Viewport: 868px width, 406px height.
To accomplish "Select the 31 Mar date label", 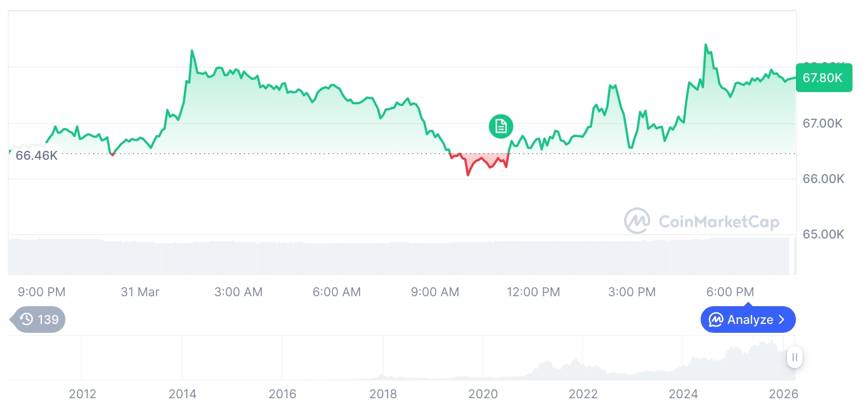I will pyautogui.click(x=140, y=292).
